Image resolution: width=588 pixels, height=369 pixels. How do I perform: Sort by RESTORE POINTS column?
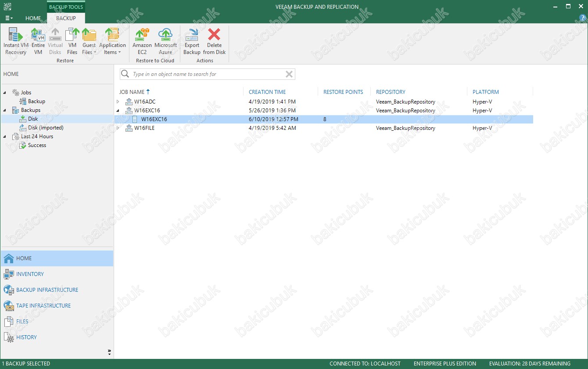(x=343, y=92)
